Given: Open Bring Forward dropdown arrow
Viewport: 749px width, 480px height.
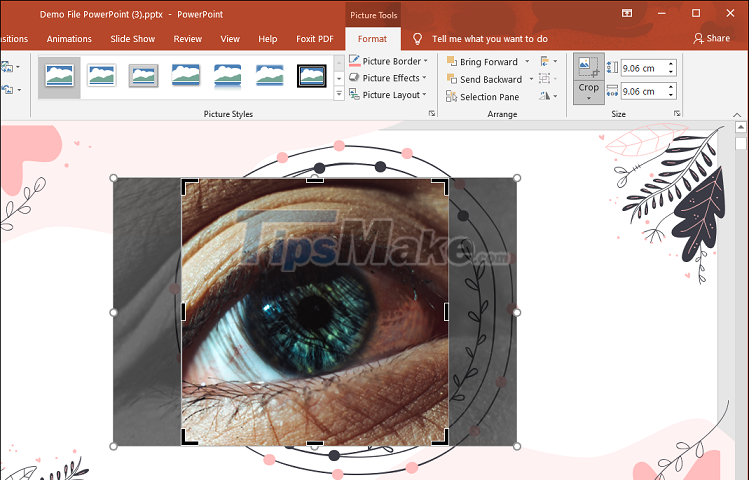Looking at the screenshot, I should click(x=527, y=62).
